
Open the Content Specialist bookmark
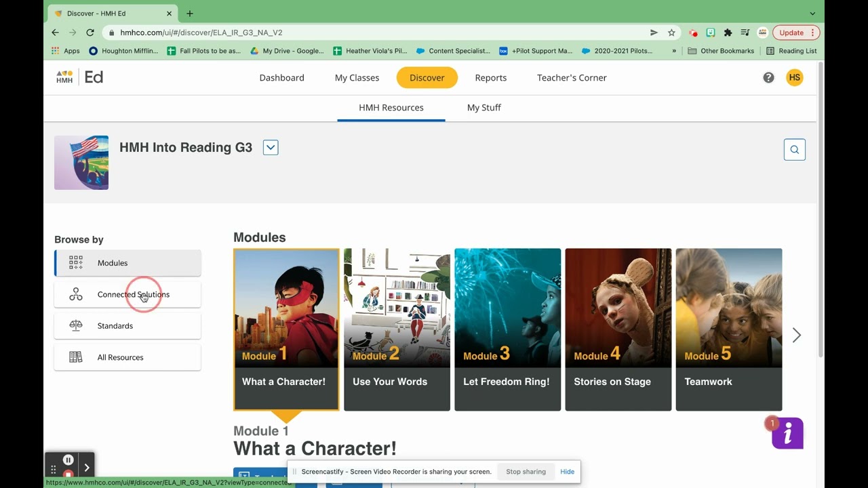(453, 51)
